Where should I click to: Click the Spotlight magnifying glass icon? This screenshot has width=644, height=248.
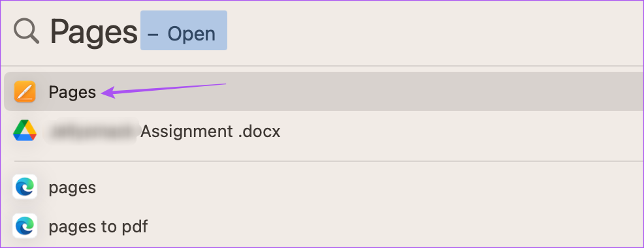[x=26, y=31]
